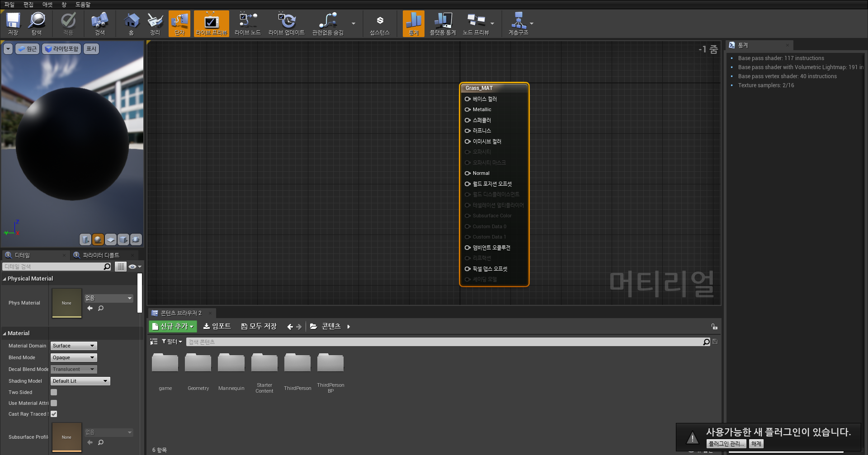Toggle Use Material Attributes checkbox
The height and width of the screenshot is (455, 868).
54,403
